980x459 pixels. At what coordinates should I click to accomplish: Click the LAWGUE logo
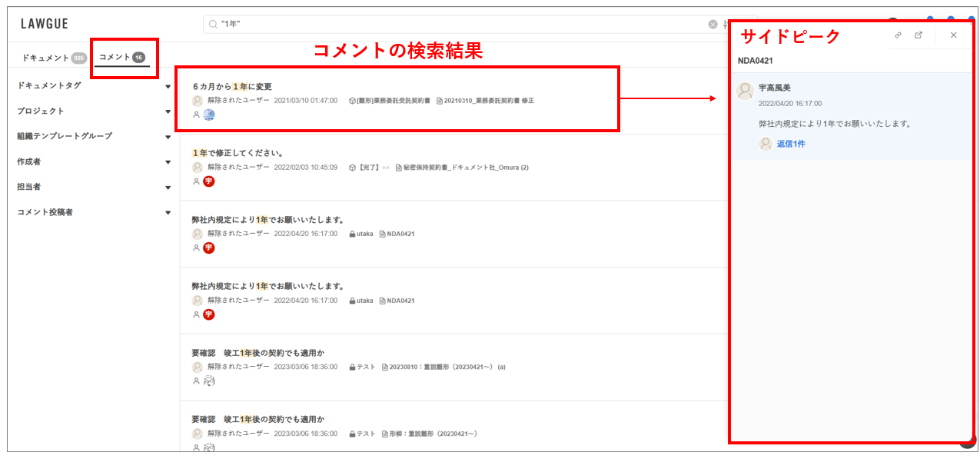click(x=45, y=24)
